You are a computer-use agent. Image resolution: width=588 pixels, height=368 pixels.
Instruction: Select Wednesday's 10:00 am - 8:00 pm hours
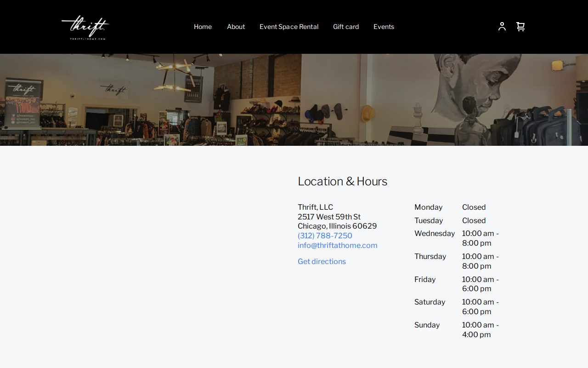point(481,238)
